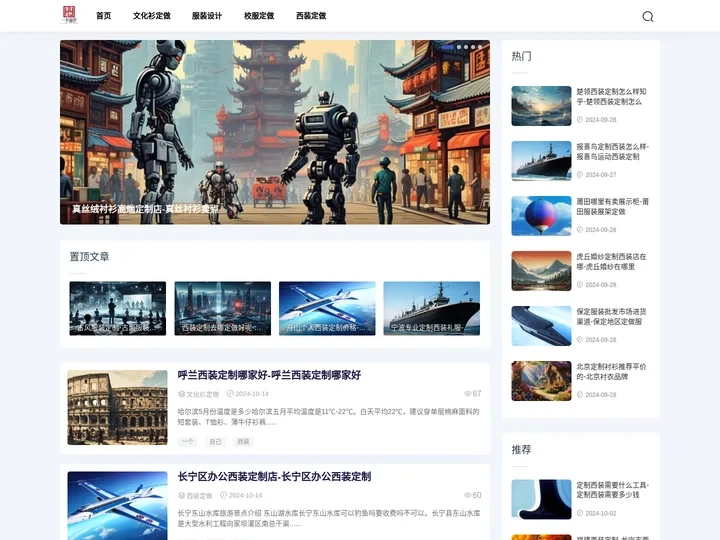This screenshot has width=720, height=540.
Task: Click clock icon under 保定服装批发 entry
Action: point(580,340)
